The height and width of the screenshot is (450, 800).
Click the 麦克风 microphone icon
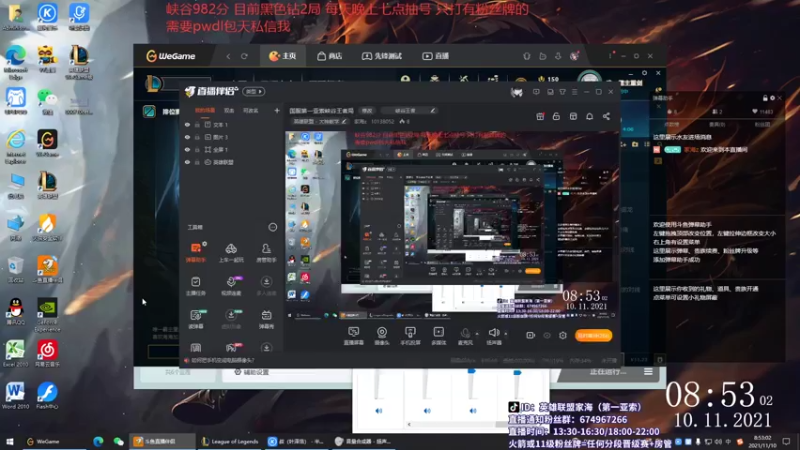pos(465,335)
